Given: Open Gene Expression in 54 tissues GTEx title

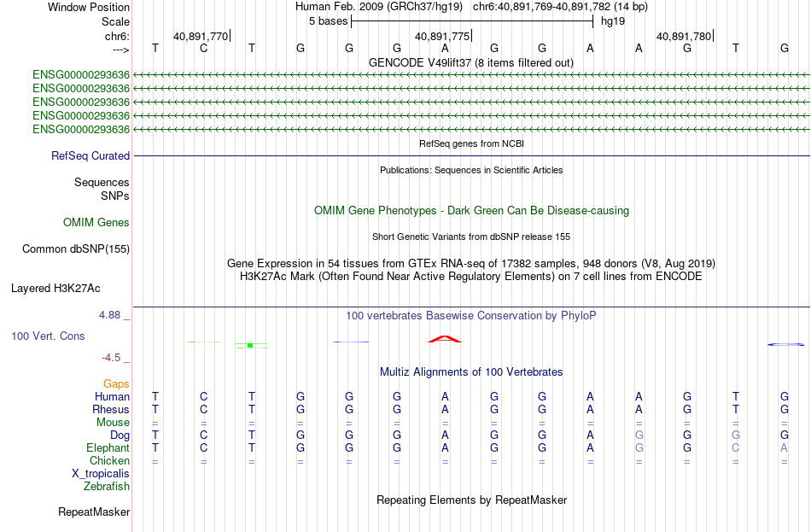Looking at the screenshot, I should coord(471,263).
